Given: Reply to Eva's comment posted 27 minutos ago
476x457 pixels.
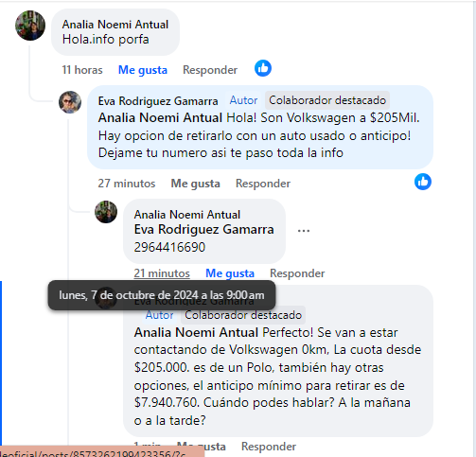Looking at the screenshot, I should pos(263,184).
